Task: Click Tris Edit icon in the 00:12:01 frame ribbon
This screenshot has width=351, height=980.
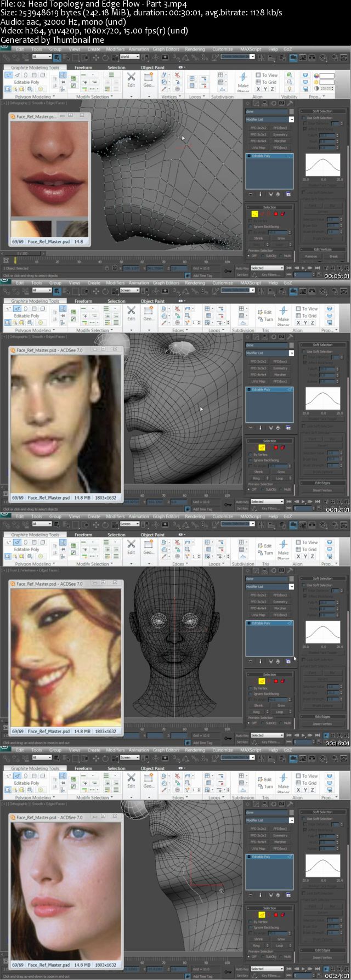Action: (265, 312)
